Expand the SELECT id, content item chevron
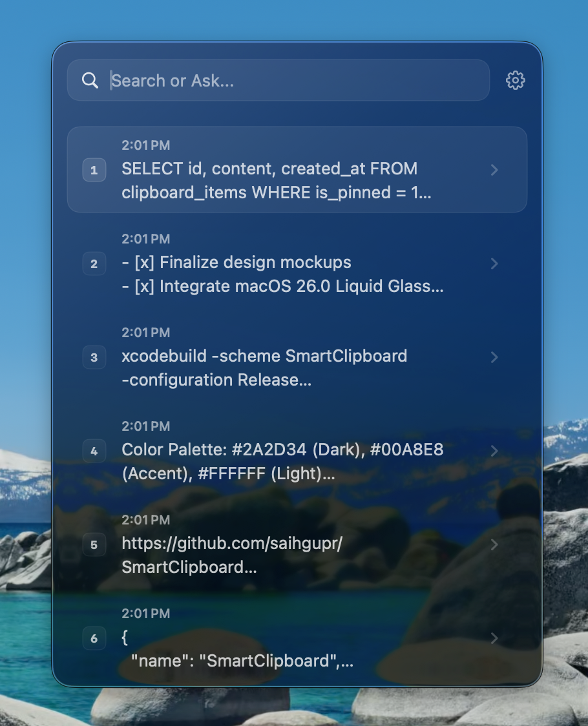The width and height of the screenshot is (588, 726). click(494, 170)
